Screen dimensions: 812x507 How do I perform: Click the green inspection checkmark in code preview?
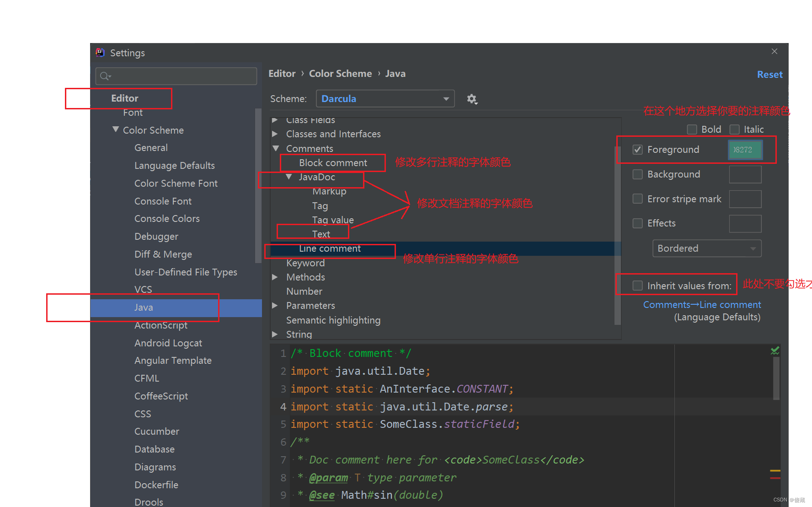pyautogui.click(x=775, y=351)
